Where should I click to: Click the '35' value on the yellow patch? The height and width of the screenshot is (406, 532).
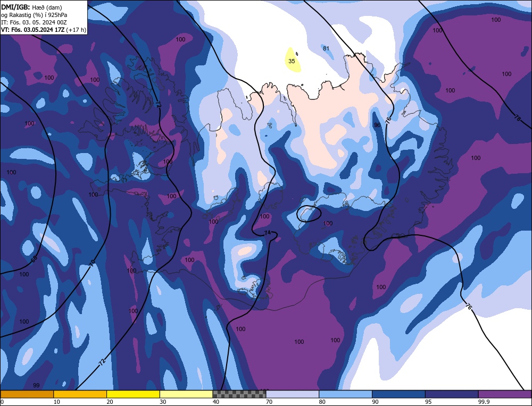[x=292, y=61]
